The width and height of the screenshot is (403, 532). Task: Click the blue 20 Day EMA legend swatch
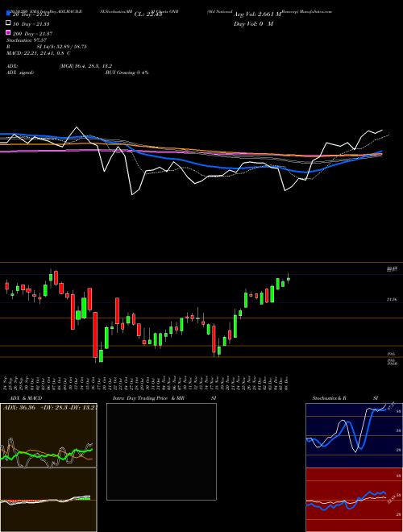pyautogui.click(x=8, y=13)
